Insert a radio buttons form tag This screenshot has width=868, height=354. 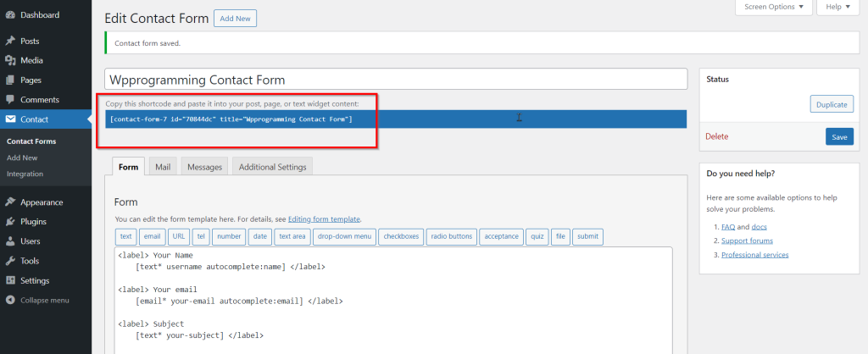(451, 236)
